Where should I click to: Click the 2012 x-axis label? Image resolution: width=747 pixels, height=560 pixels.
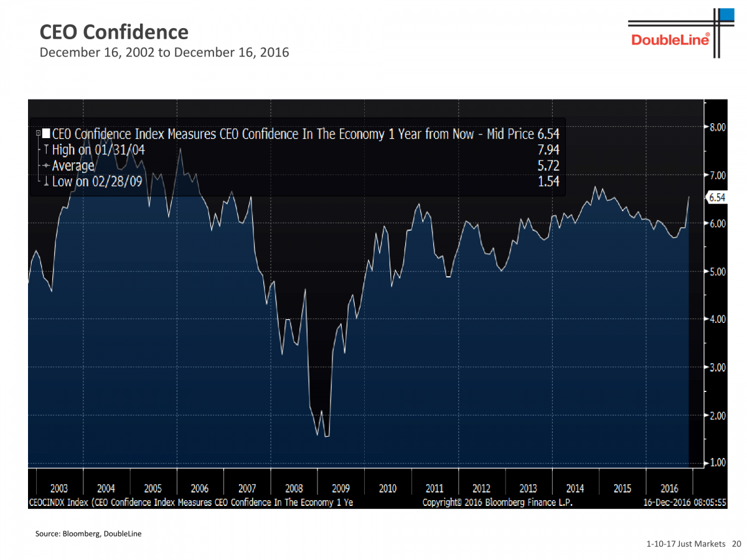[x=482, y=488]
